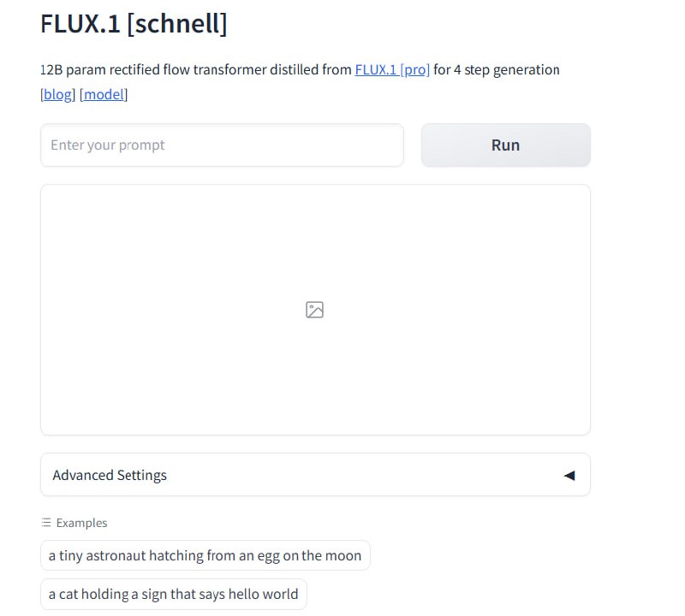Click the word "moon" in the astronaut example
This screenshot has width=685, height=616.
[x=342, y=556]
